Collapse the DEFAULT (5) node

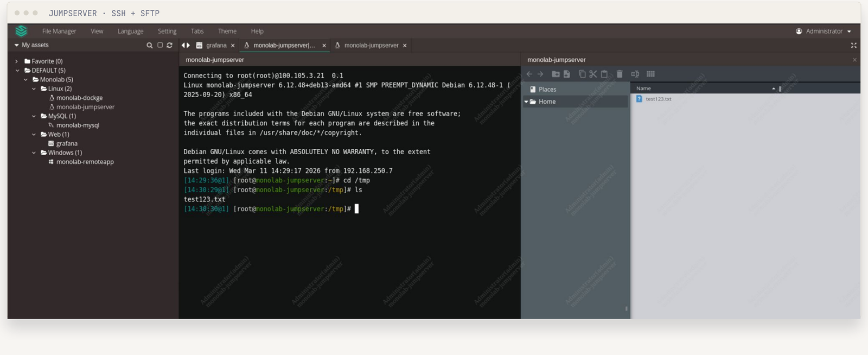click(17, 71)
